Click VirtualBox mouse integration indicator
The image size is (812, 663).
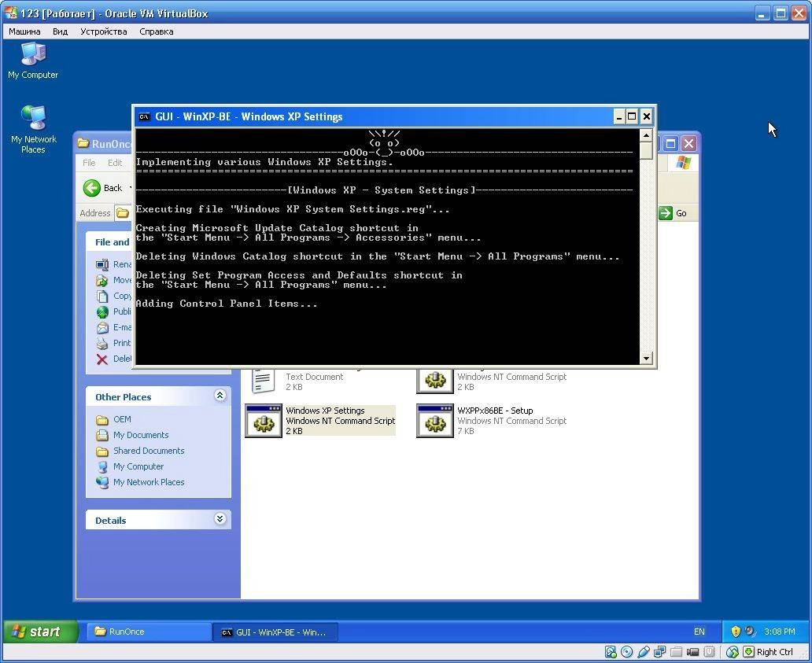(733, 652)
